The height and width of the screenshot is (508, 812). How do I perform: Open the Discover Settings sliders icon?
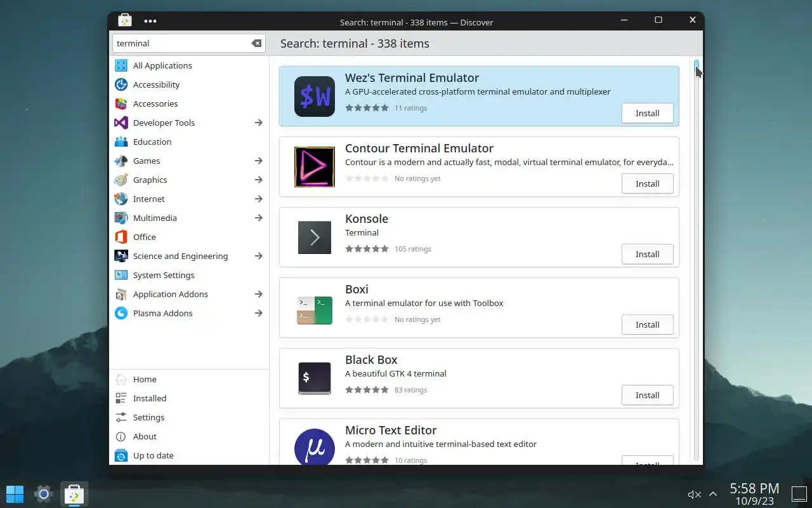(x=121, y=417)
